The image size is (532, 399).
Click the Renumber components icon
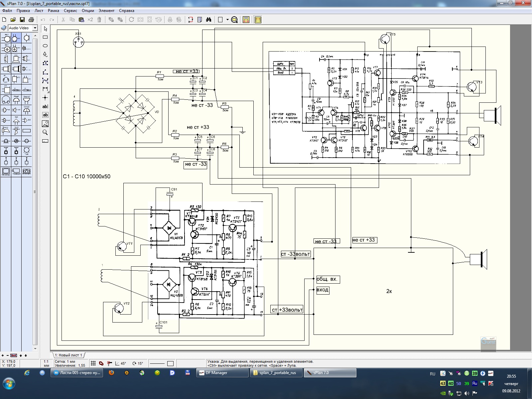point(191,20)
